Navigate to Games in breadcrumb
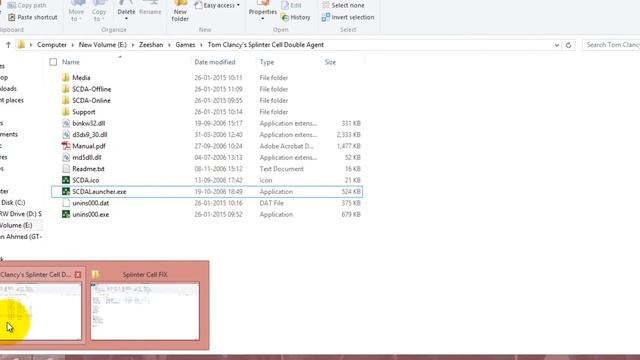Screen dimensions: 640x360 pos(185,45)
